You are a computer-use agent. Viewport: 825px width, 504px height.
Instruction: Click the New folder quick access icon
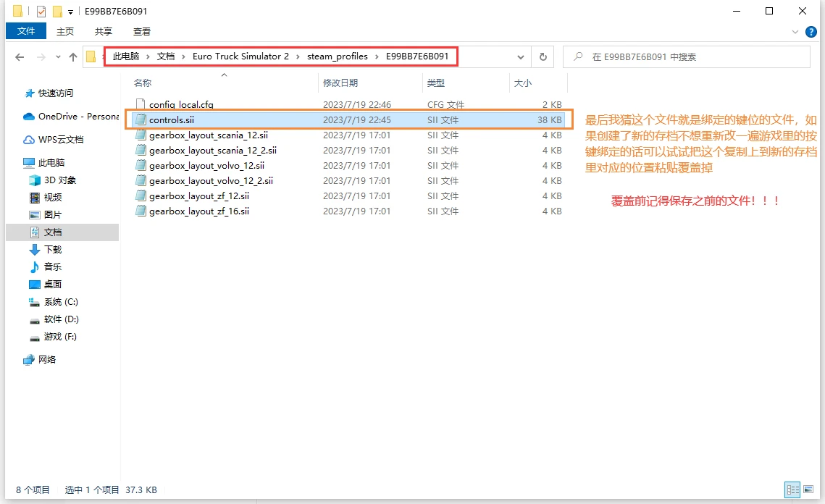pos(56,11)
